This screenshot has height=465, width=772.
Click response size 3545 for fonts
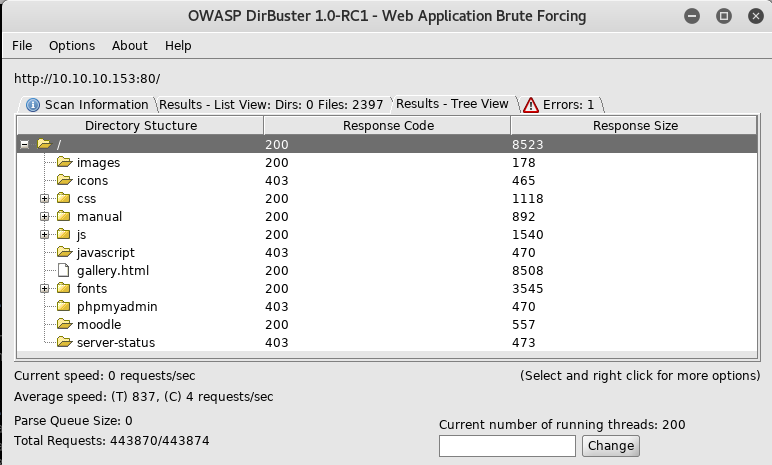pyautogui.click(x=528, y=289)
